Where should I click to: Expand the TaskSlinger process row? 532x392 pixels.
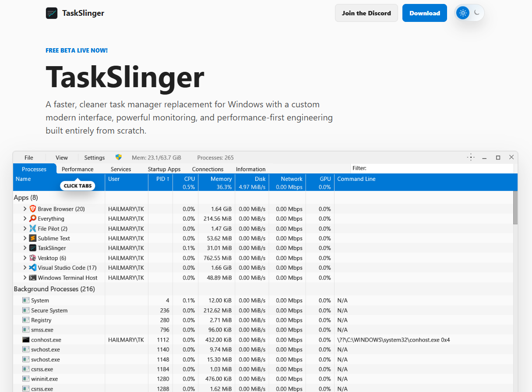[x=25, y=248]
